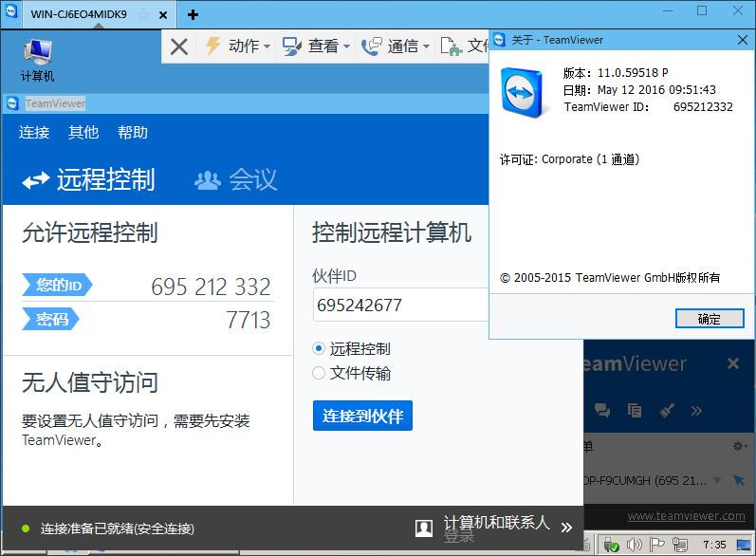Click the TeamViewer logo in About dialog

[523, 93]
